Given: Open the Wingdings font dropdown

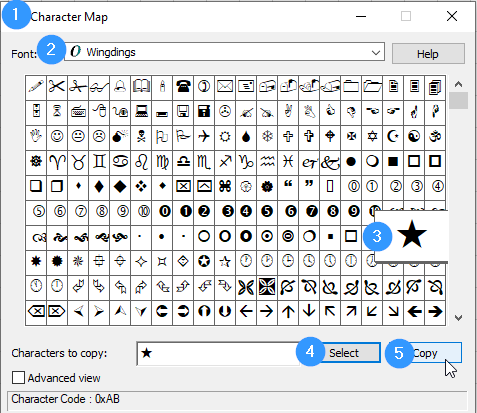Looking at the screenshot, I should (224, 52).
